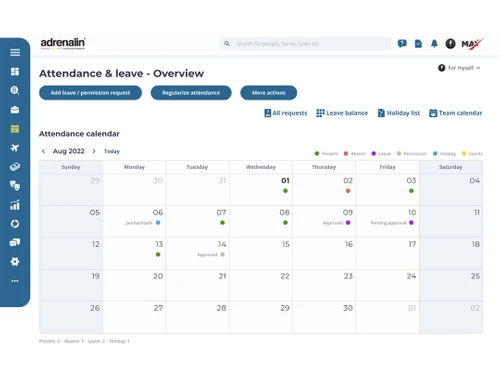
Task: Select the highlighted calendar icon in sidebar
Action: pos(15,129)
